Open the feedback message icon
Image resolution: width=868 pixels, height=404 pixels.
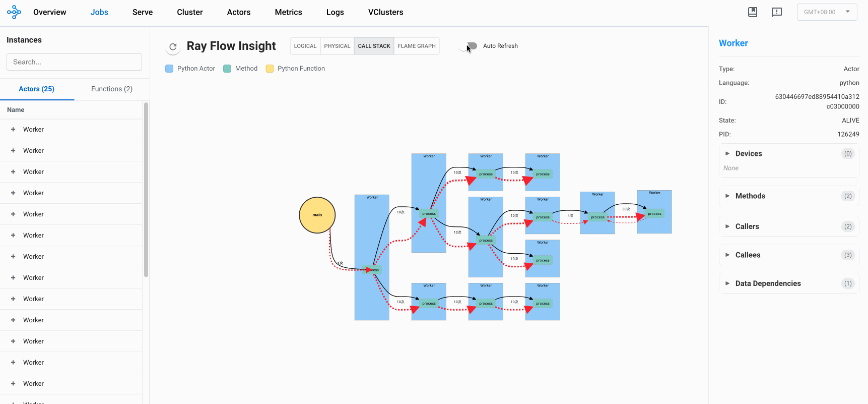pos(777,12)
